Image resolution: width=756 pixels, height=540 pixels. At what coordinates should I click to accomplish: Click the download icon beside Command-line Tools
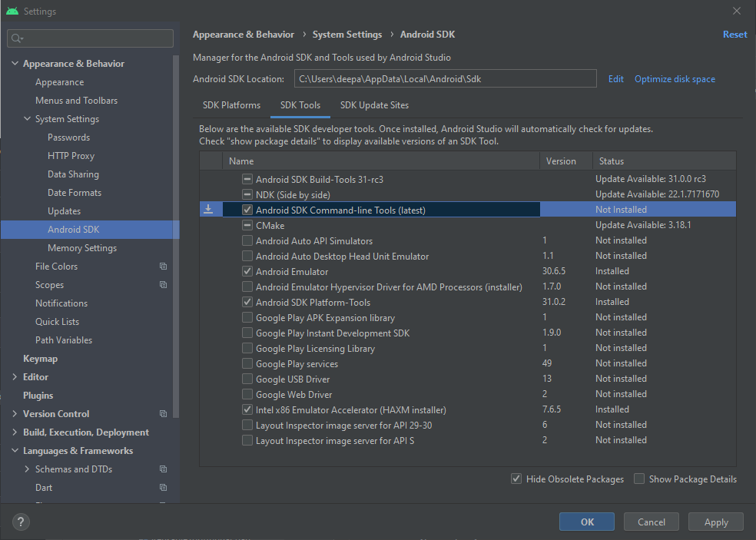pos(208,209)
